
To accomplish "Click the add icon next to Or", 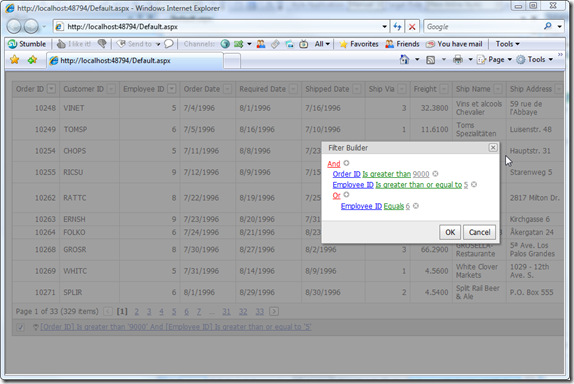I will 346,195.
